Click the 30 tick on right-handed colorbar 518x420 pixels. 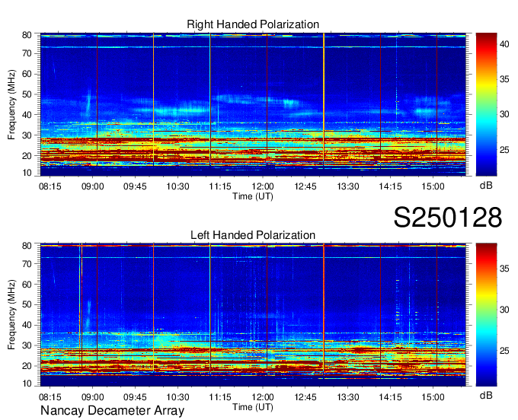pyautogui.click(x=504, y=114)
